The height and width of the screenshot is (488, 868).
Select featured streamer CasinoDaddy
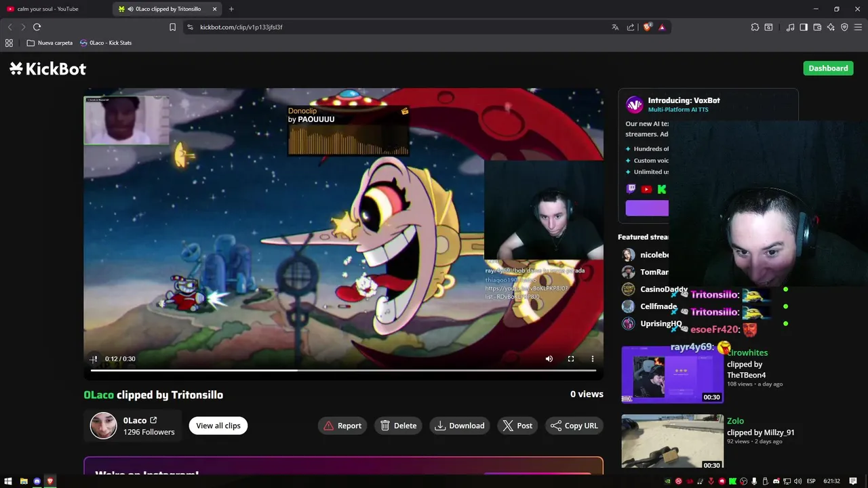click(x=655, y=289)
